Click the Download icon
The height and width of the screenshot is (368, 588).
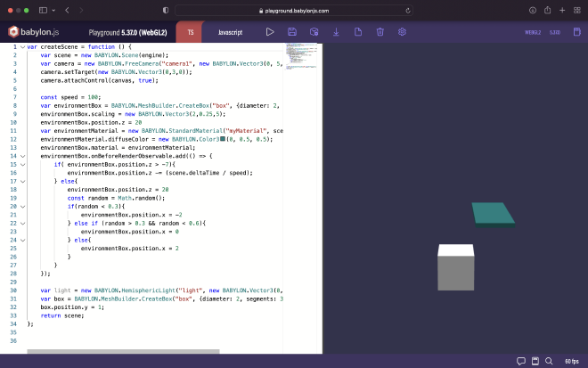pos(336,31)
